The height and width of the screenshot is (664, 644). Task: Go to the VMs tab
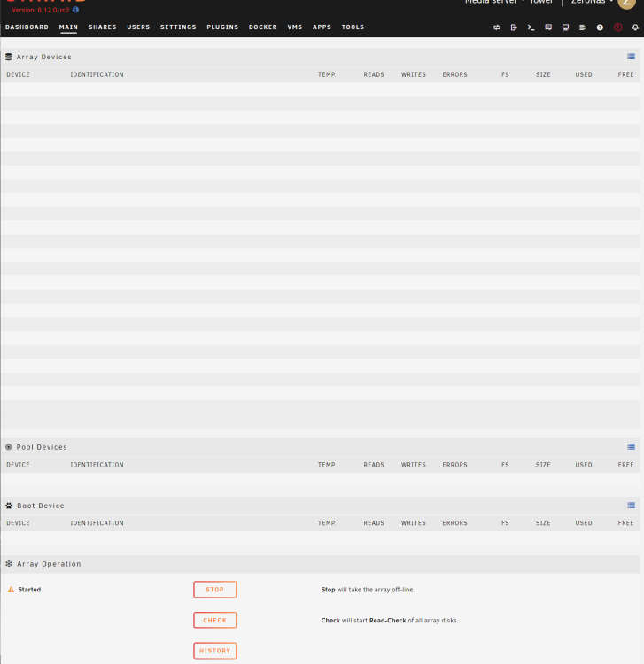(294, 27)
